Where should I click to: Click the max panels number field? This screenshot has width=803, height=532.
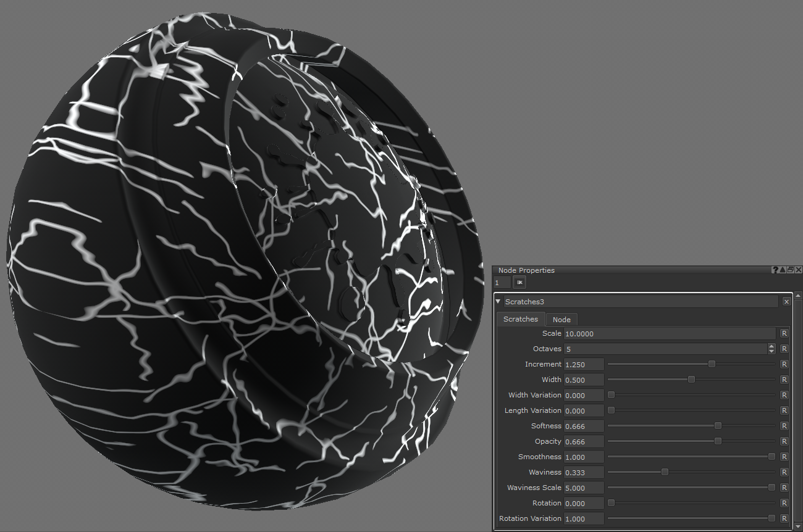(x=502, y=282)
